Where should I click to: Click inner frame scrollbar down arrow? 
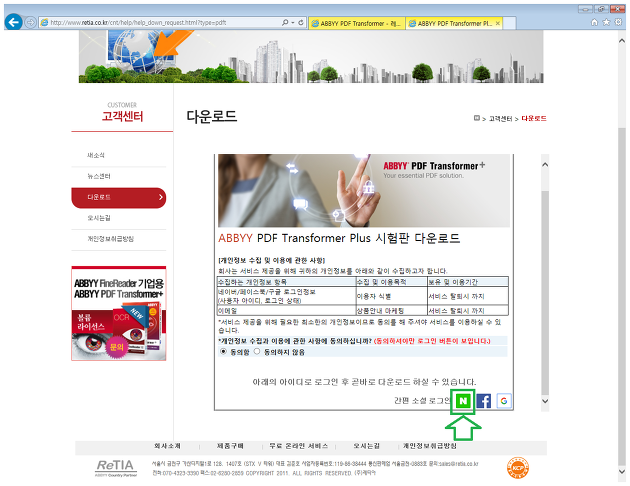tap(545, 401)
